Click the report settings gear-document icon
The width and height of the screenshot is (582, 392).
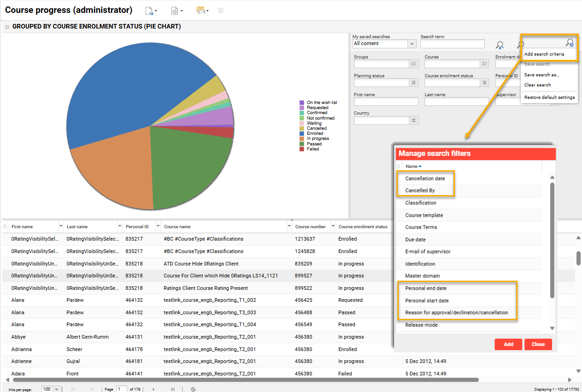(x=175, y=10)
